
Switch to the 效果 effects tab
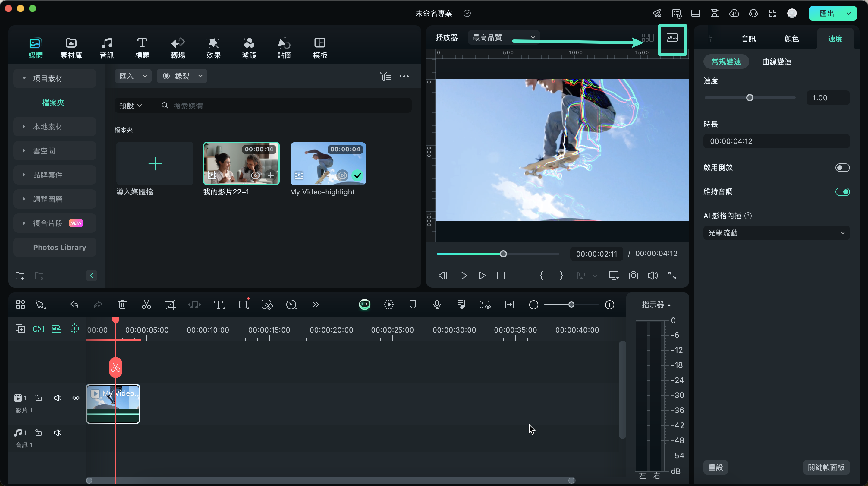coord(213,48)
